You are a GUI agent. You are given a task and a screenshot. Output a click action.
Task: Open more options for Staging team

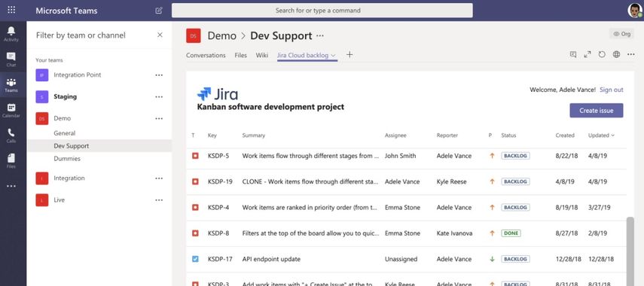click(159, 97)
